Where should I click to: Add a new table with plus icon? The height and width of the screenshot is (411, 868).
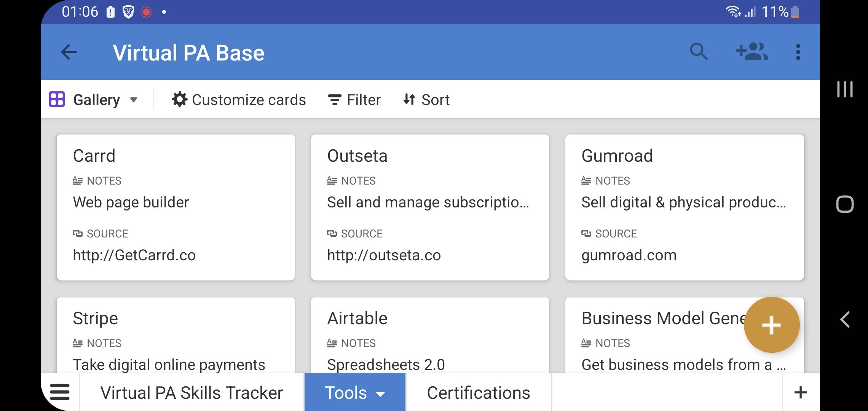pyautogui.click(x=801, y=392)
